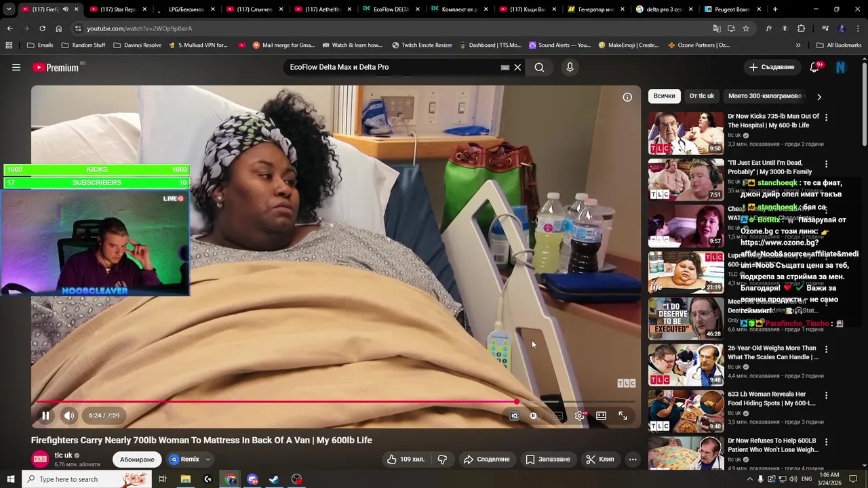
Task: Open the Remix button
Action: tap(184, 459)
